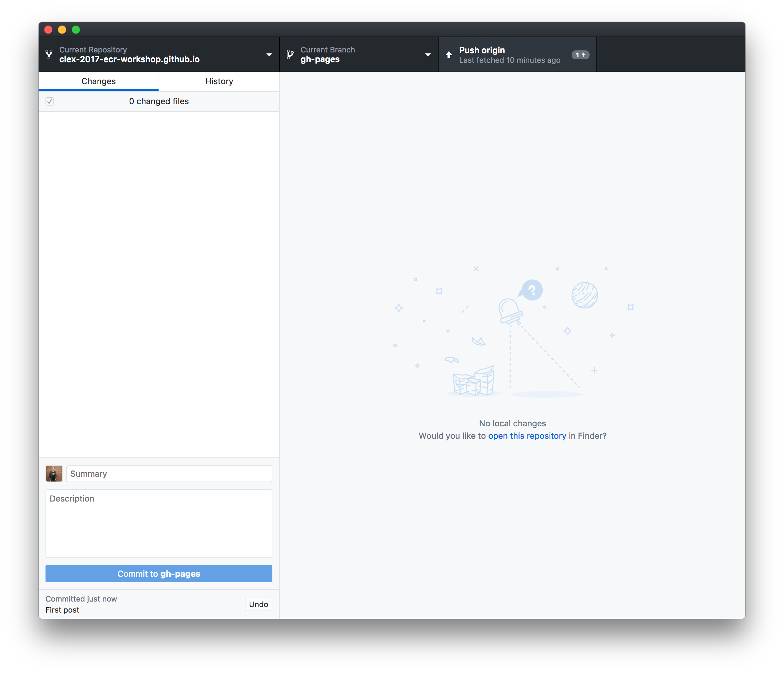The width and height of the screenshot is (784, 674).
Task: Click the user avatar next to Summary
Action: [54, 474]
